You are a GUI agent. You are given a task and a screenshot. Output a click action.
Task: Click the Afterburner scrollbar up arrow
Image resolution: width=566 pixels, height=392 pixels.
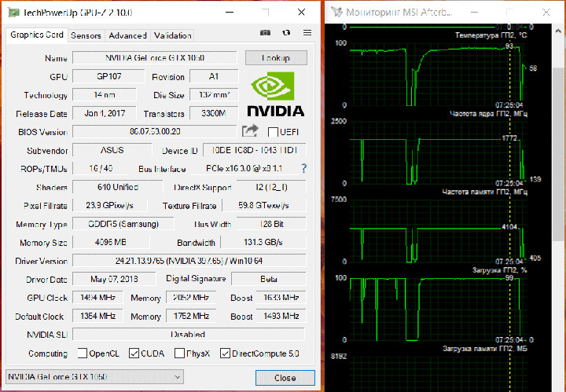558,31
